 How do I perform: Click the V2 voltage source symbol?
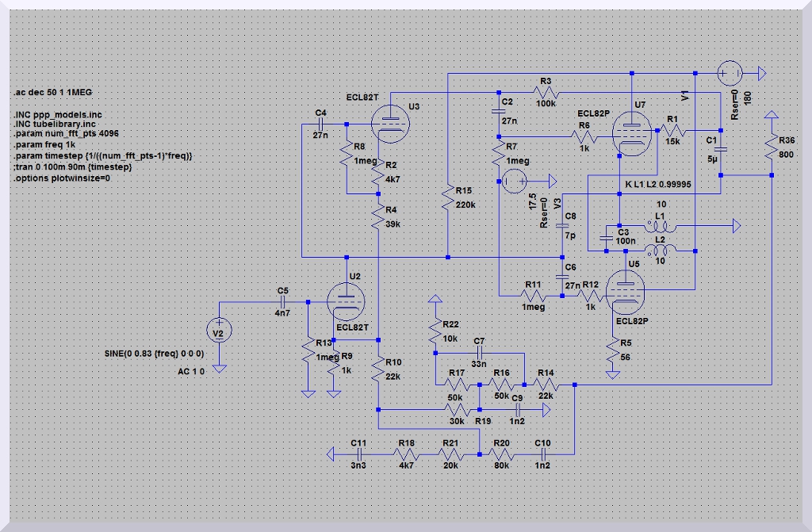[x=220, y=332]
